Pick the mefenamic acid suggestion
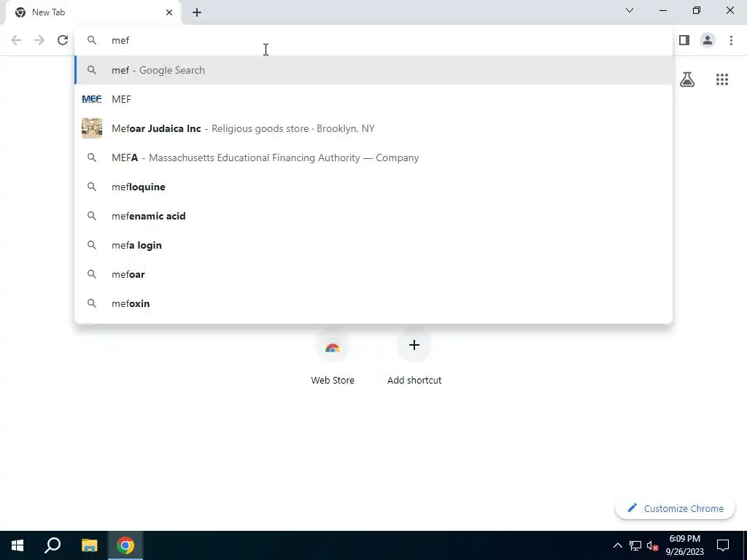This screenshot has height=560, width=747. (x=373, y=216)
